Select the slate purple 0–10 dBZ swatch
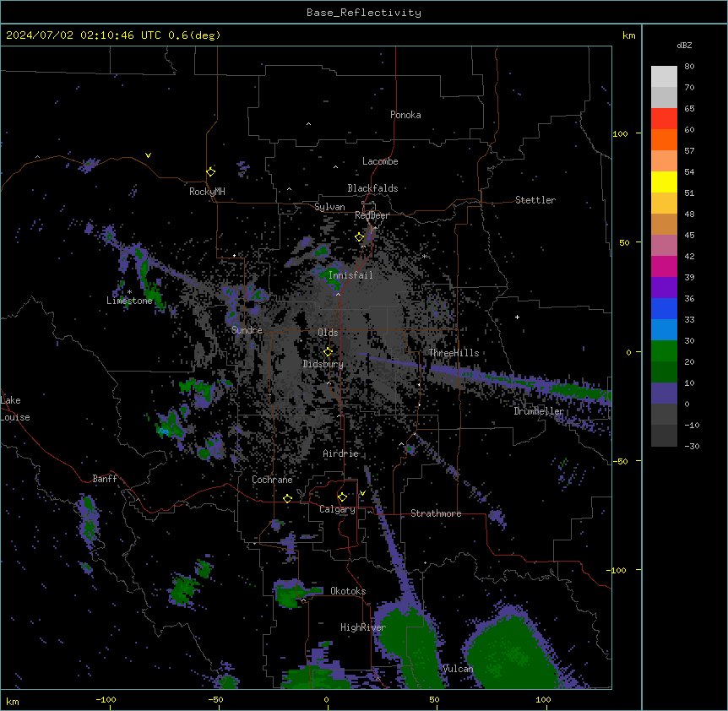This screenshot has width=728, height=711. pyautogui.click(x=664, y=393)
